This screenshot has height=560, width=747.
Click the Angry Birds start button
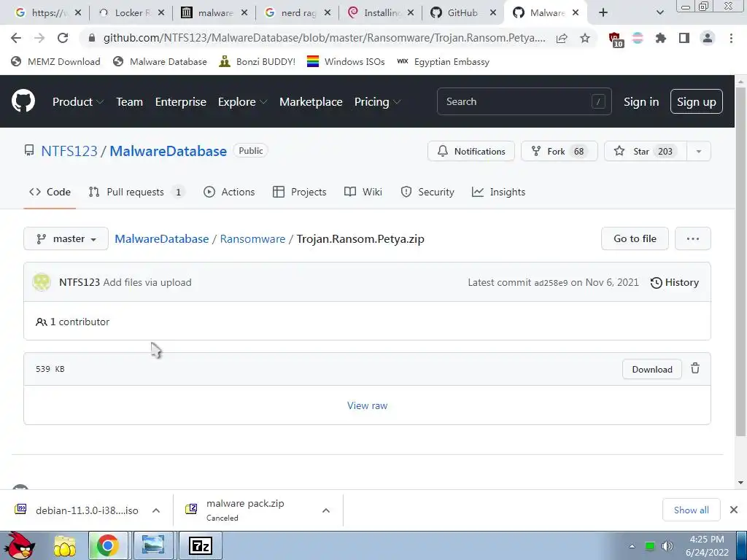(x=19, y=545)
